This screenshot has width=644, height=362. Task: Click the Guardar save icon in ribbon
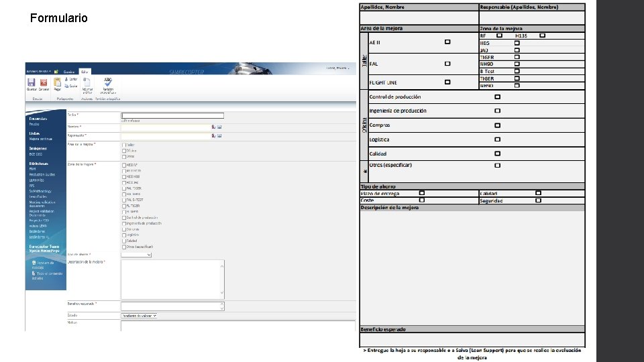click(32, 82)
